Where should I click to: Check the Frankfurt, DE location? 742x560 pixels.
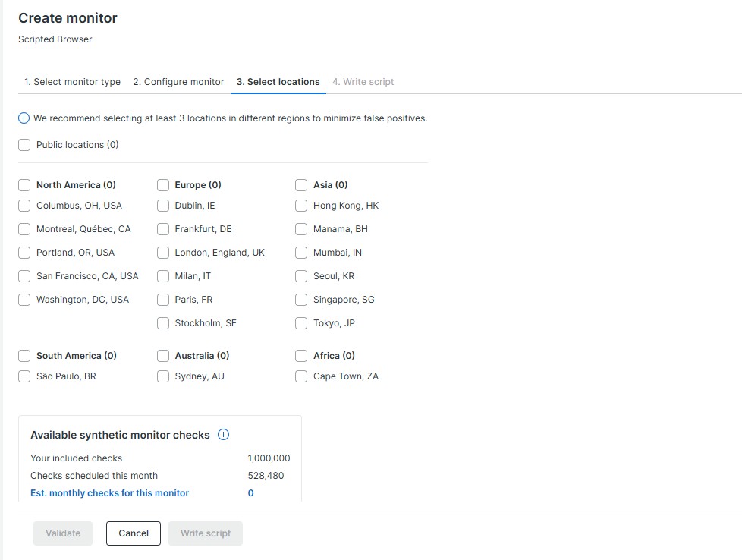tap(163, 229)
